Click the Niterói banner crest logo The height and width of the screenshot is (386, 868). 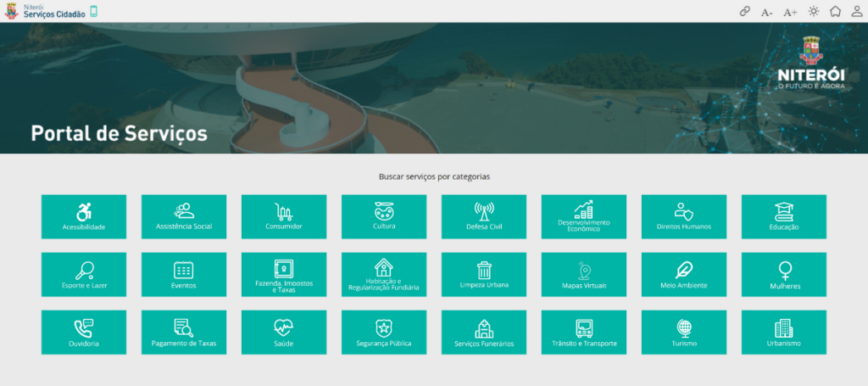point(811,63)
